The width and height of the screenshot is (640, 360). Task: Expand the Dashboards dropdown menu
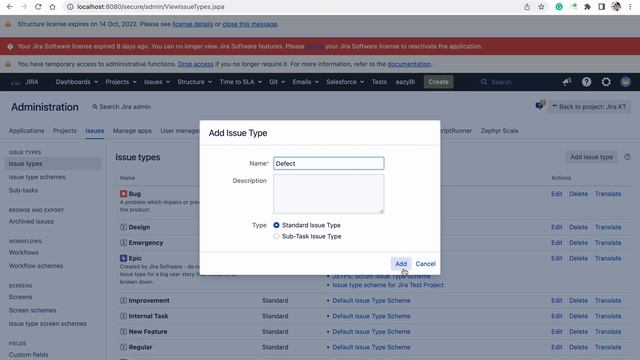[x=77, y=82]
